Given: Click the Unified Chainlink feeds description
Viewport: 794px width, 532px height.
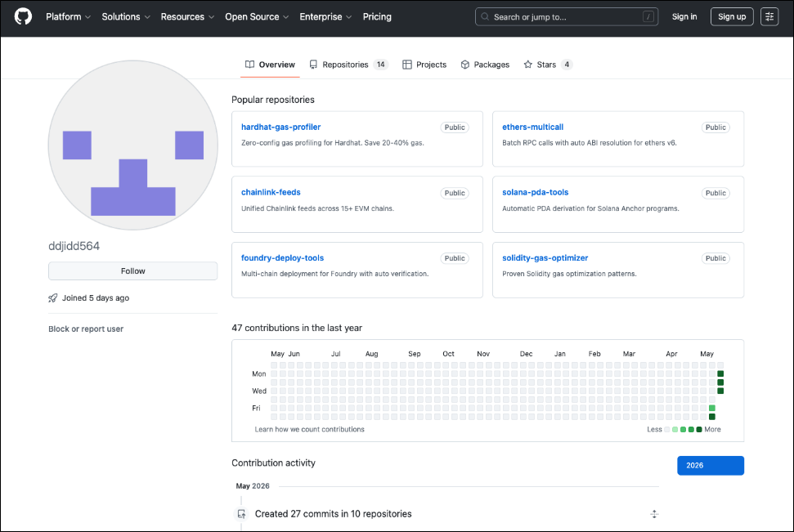Looking at the screenshot, I should [317, 208].
